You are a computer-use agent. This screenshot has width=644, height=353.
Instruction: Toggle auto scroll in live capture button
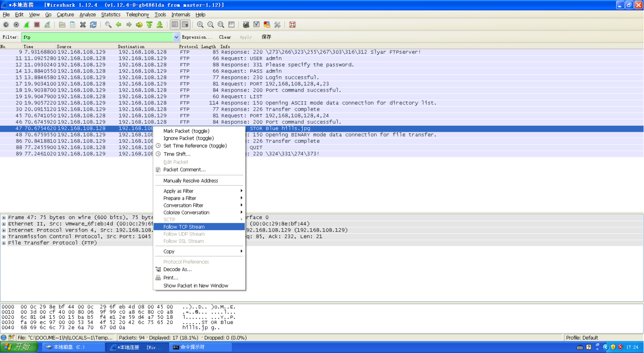tap(185, 25)
